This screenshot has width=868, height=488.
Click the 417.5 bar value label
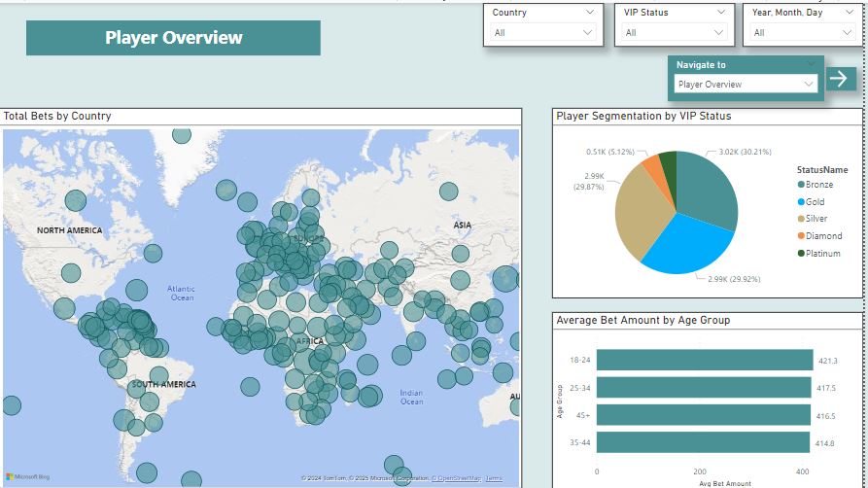pyautogui.click(x=826, y=388)
